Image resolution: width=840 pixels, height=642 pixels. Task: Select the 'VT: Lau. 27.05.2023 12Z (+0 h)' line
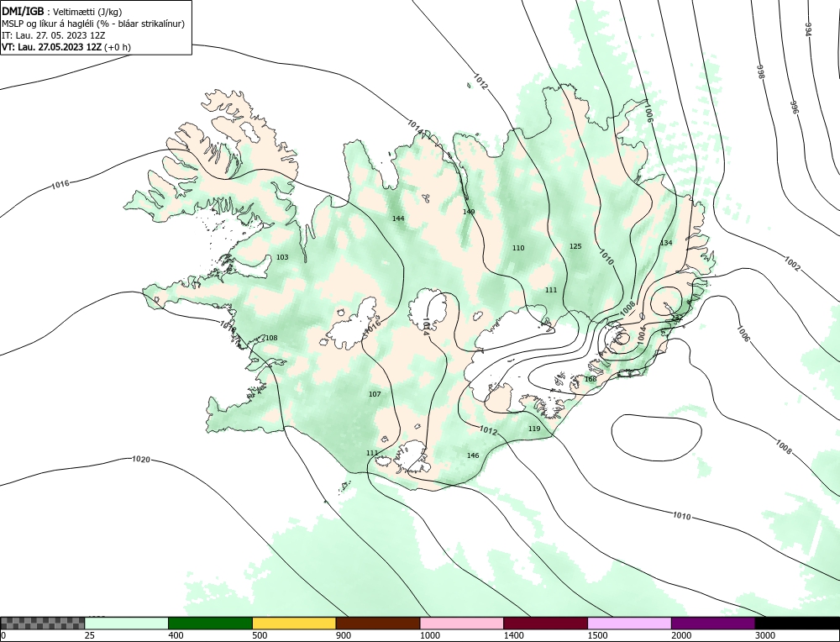tap(66, 46)
